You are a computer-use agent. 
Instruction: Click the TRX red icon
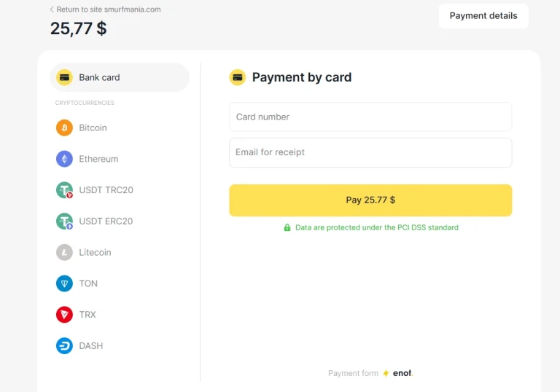[64, 315]
